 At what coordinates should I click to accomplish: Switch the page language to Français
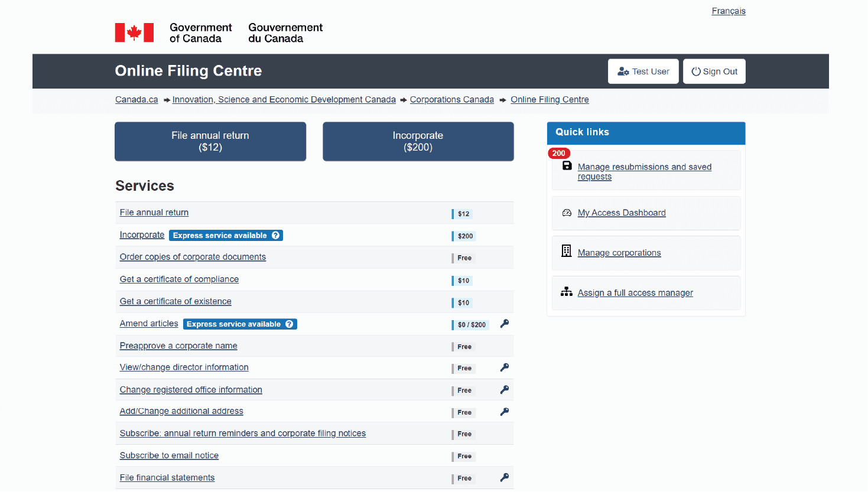coord(729,11)
